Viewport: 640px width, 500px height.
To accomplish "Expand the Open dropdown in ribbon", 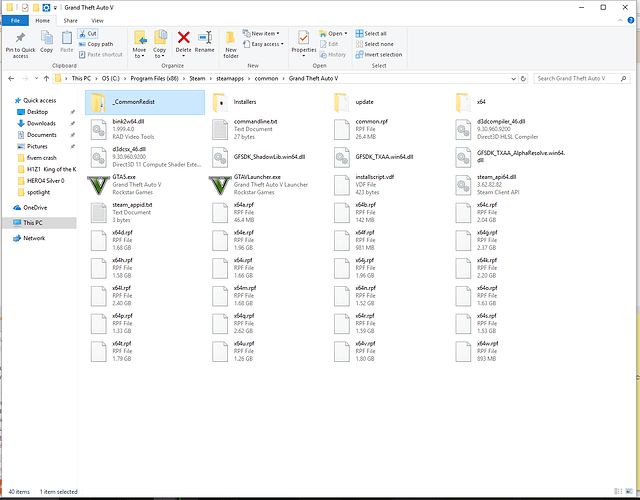I will click(333, 33).
